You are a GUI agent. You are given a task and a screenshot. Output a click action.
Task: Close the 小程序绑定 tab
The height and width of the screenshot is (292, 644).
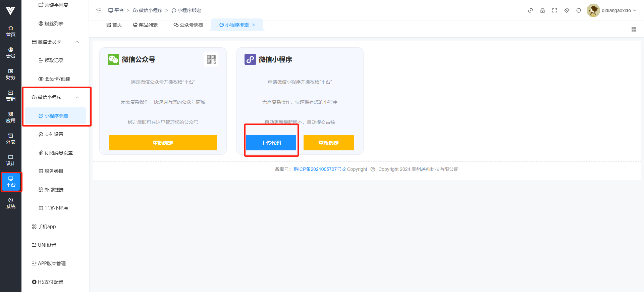254,25
